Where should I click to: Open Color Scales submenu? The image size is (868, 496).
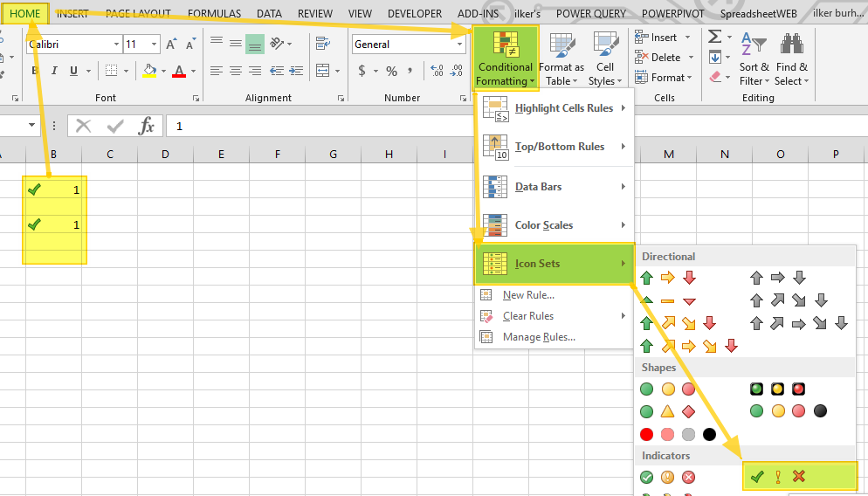coord(555,225)
